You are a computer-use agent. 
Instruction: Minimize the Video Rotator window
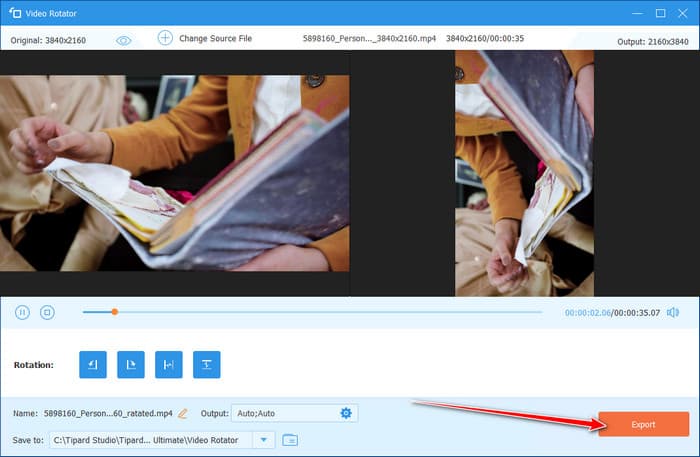(x=638, y=13)
